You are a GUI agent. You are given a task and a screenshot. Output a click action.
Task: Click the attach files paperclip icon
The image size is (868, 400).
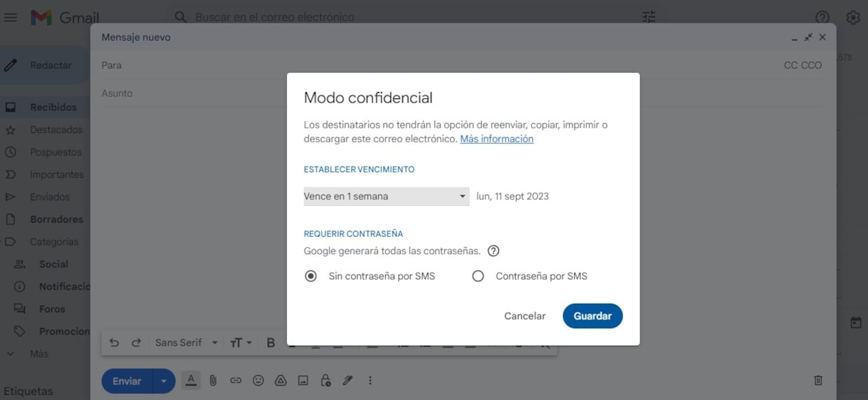click(x=213, y=381)
